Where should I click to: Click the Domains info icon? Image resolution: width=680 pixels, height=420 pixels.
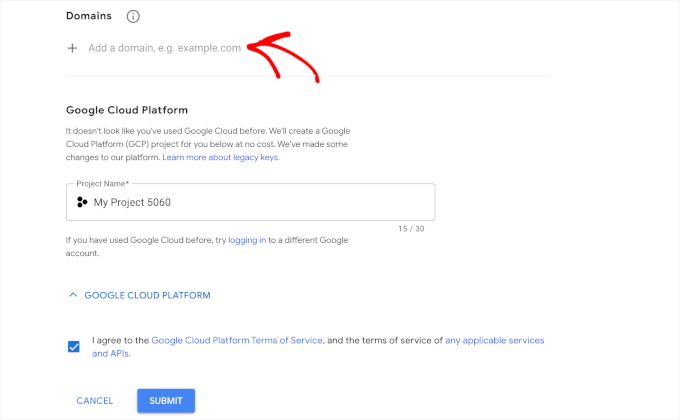pyautogui.click(x=134, y=17)
